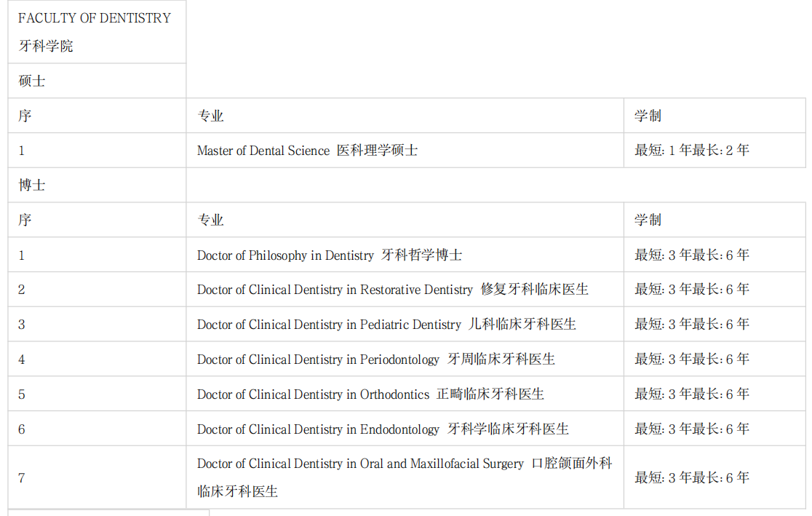Image resolution: width=812 pixels, height=516 pixels.
Task: Click Doctor of Philosophy in Dentistry row
Action: pos(329,255)
